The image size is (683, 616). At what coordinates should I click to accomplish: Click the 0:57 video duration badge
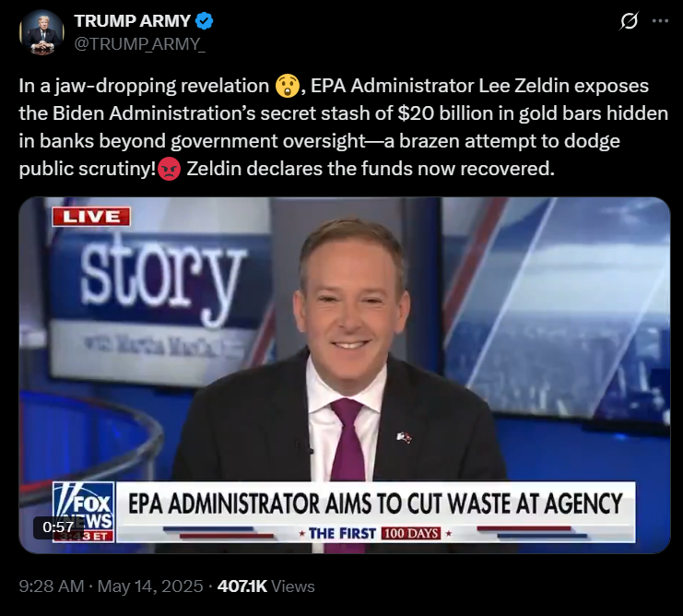pyautogui.click(x=58, y=527)
